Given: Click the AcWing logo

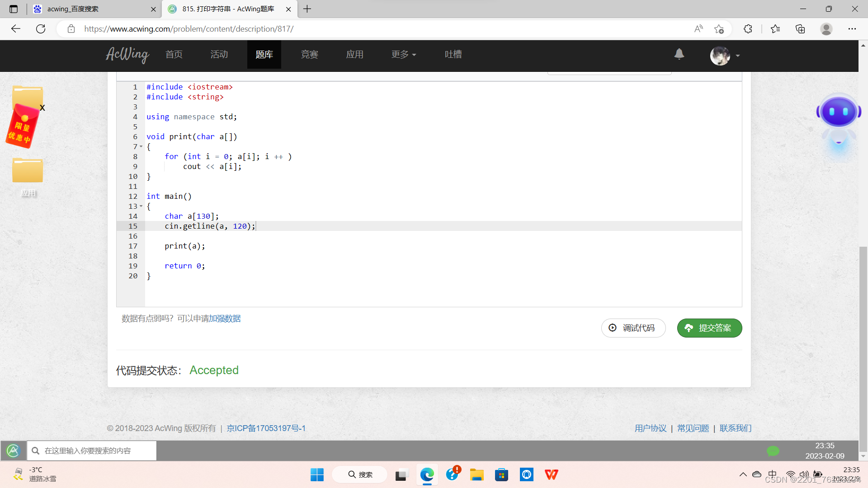Looking at the screenshot, I should [127, 55].
